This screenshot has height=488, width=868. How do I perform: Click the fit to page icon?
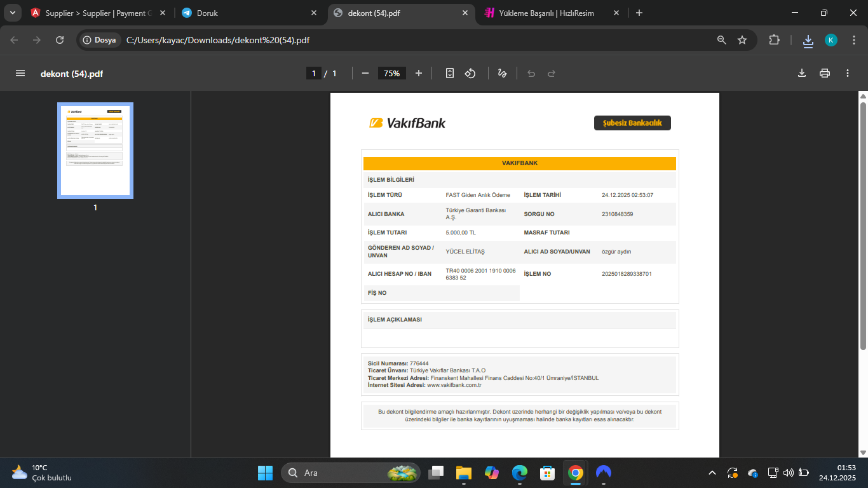(450, 73)
